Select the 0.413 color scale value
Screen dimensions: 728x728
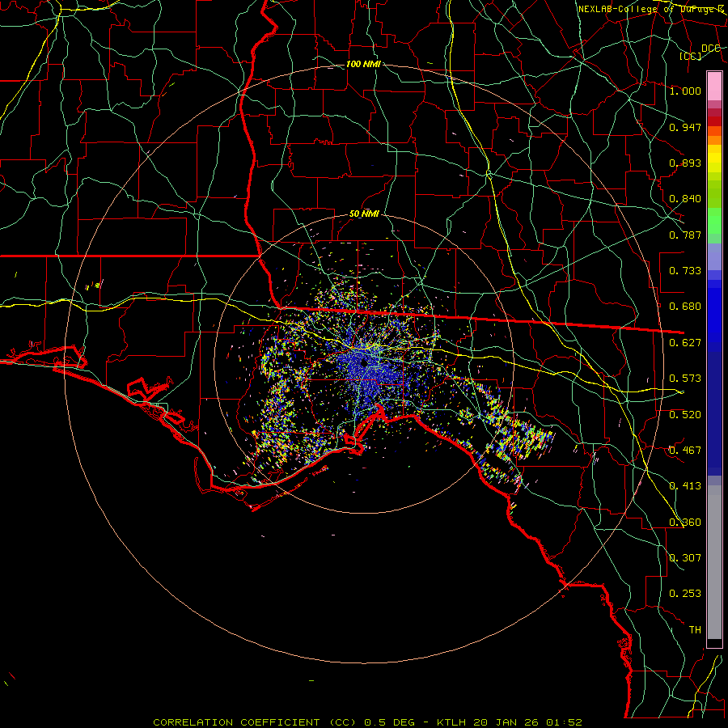685,486
